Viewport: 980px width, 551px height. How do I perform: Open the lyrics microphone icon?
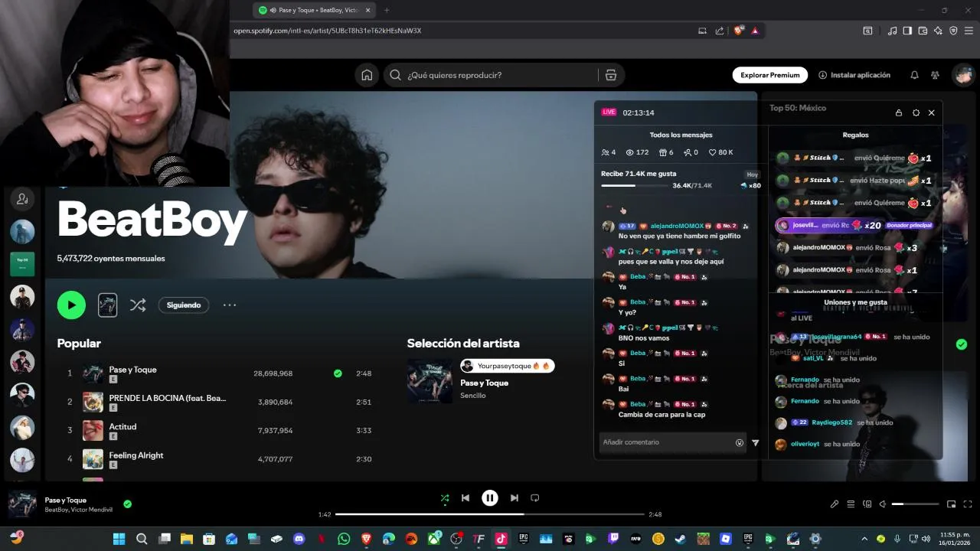835,504
